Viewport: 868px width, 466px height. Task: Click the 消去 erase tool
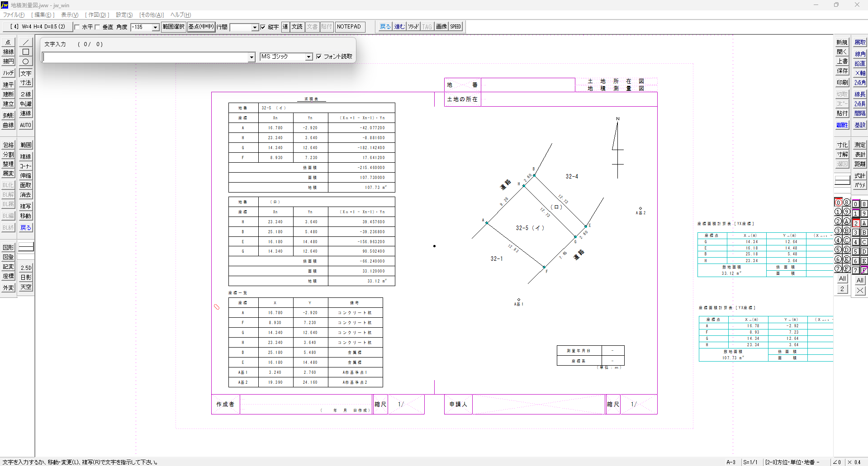coord(26,195)
